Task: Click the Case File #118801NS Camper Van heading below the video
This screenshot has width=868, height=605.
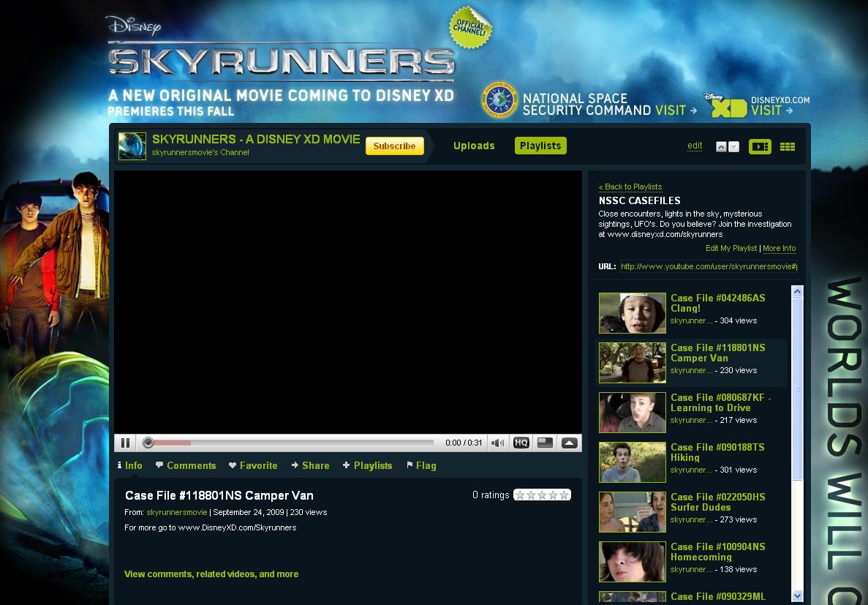Action: pos(219,495)
